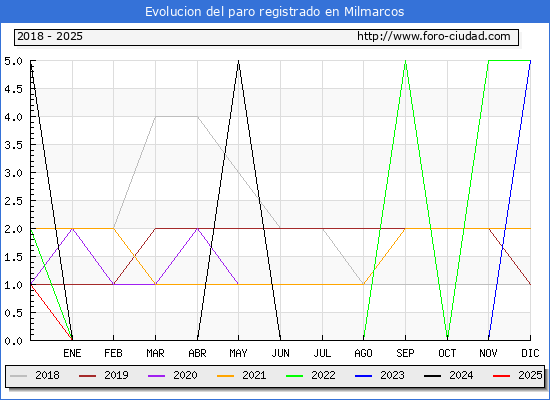The width and height of the screenshot is (550, 400).
Task: Click the black 2024 peak at MAY
Action: point(239,61)
